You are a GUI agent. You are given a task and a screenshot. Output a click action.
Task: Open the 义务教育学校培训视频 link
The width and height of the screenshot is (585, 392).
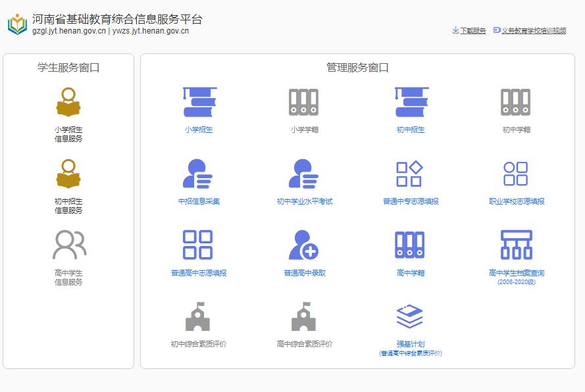tap(533, 31)
